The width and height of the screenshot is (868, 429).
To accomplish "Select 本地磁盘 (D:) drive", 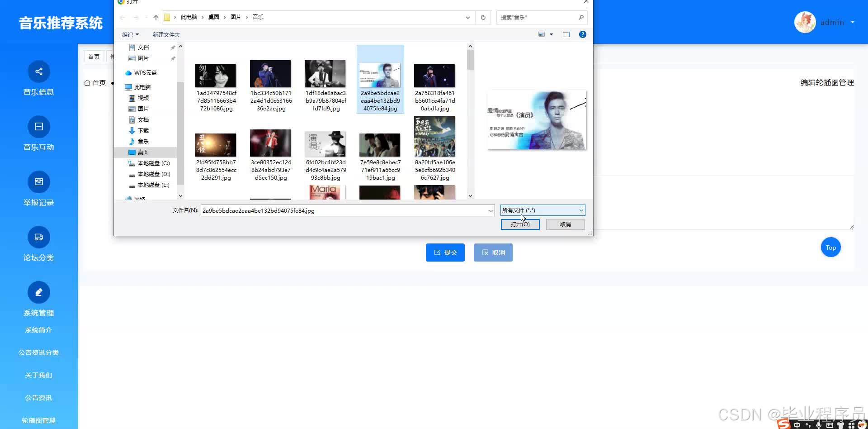I will pos(154,174).
